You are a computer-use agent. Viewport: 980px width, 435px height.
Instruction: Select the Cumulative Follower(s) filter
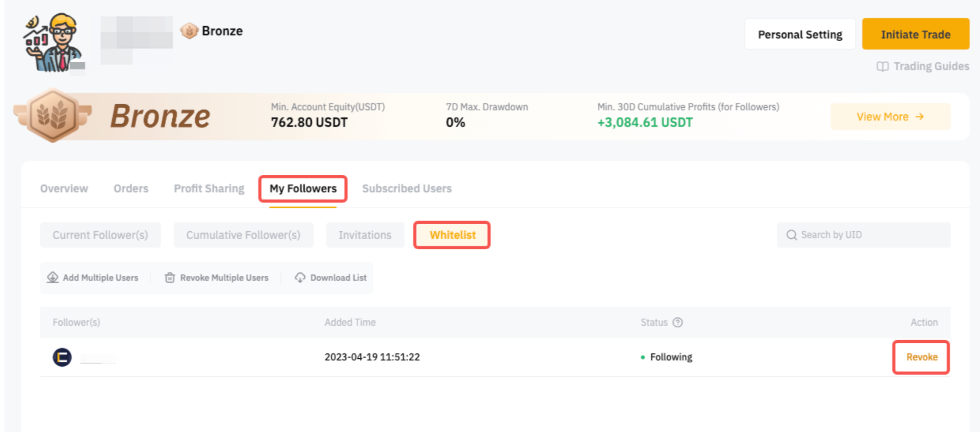tap(243, 235)
